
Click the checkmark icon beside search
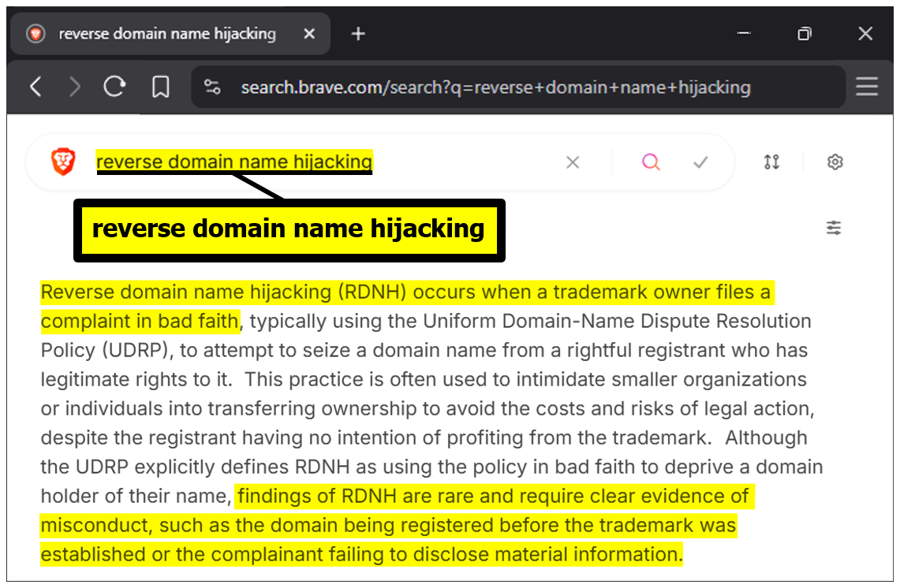tap(700, 162)
